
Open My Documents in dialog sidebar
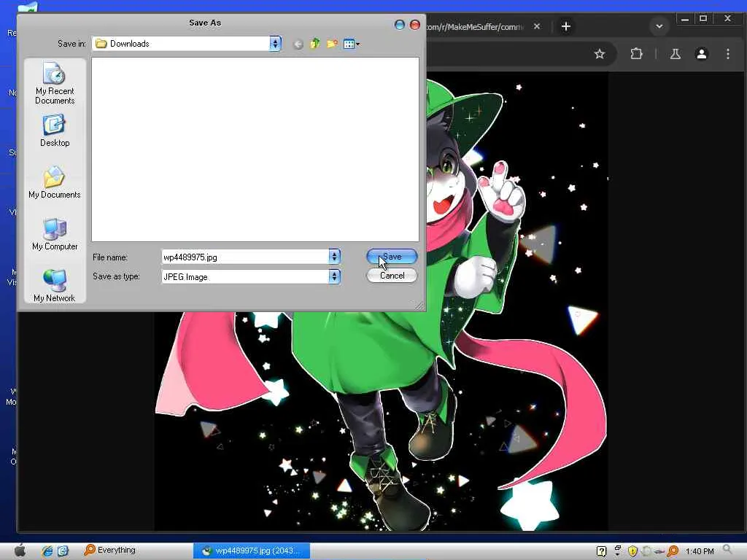click(54, 182)
